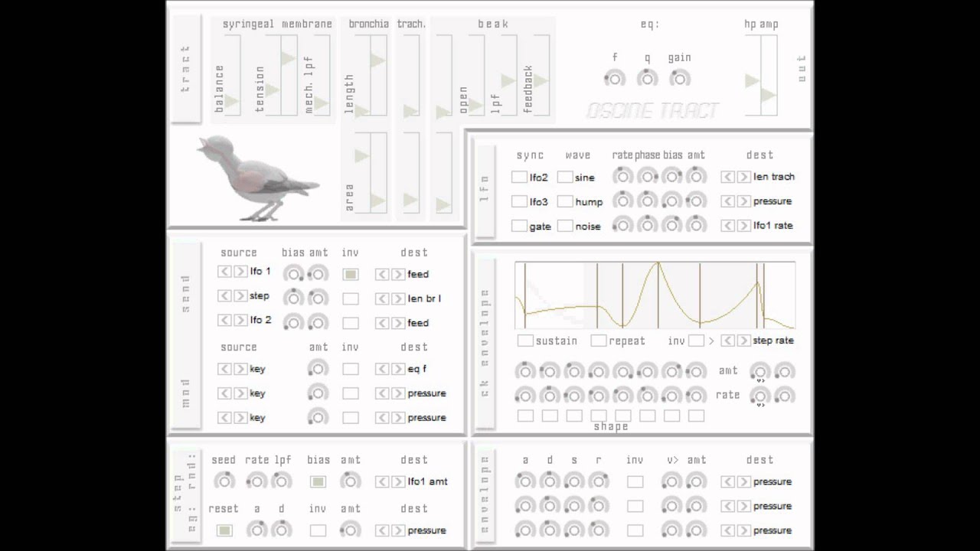Click the bias knob in the lfo2 sine row
The height and width of the screenshot is (551, 980).
[671, 177]
